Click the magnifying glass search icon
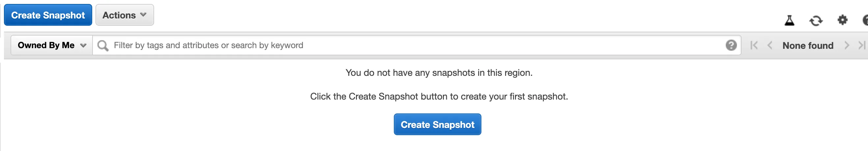Viewport: 868px width, 151px height. point(103,45)
